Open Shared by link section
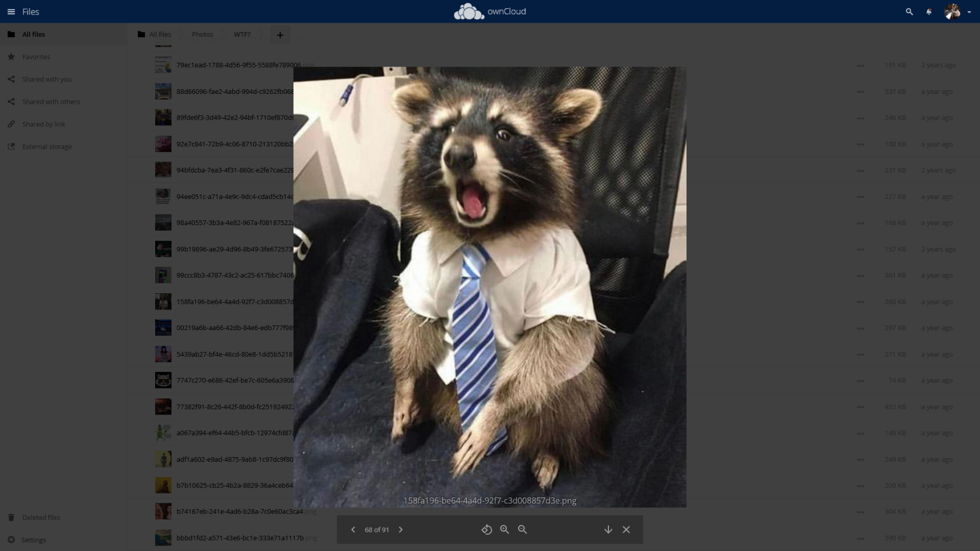 (x=64, y=124)
